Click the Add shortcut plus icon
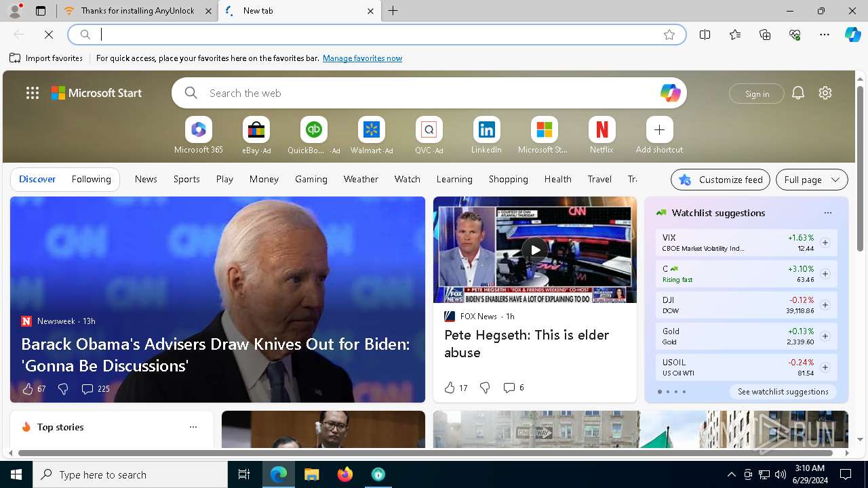The width and height of the screenshot is (868, 488). point(659,129)
